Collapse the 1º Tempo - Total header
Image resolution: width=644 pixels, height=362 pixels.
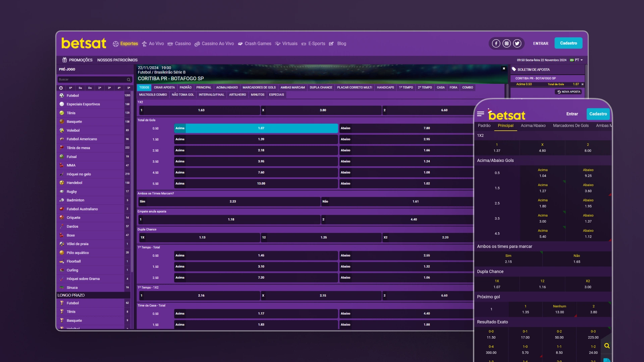[x=305, y=247]
